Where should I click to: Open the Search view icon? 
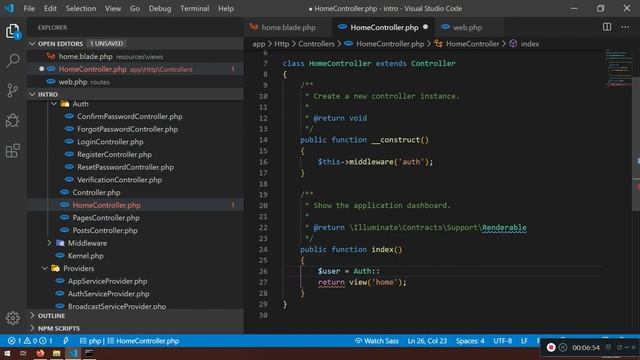(13, 60)
